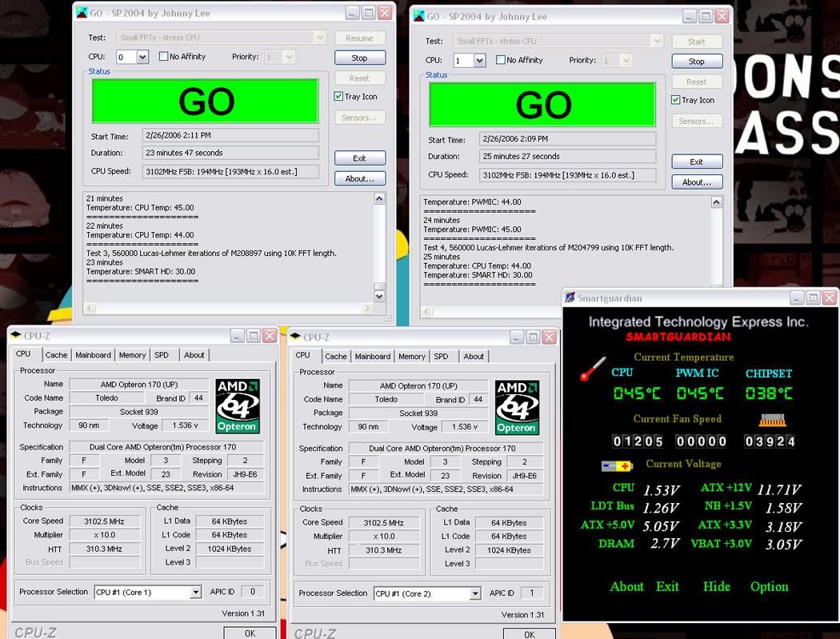
Task: Click the AMD 64 Opteron logo in left CPU-Z
Action: (x=238, y=406)
